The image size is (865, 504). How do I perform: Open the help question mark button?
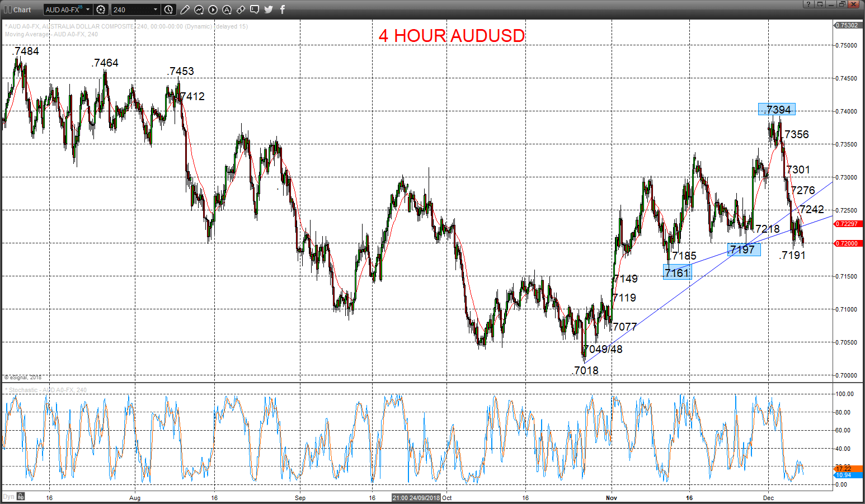pyautogui.click(x=808, y=4)
